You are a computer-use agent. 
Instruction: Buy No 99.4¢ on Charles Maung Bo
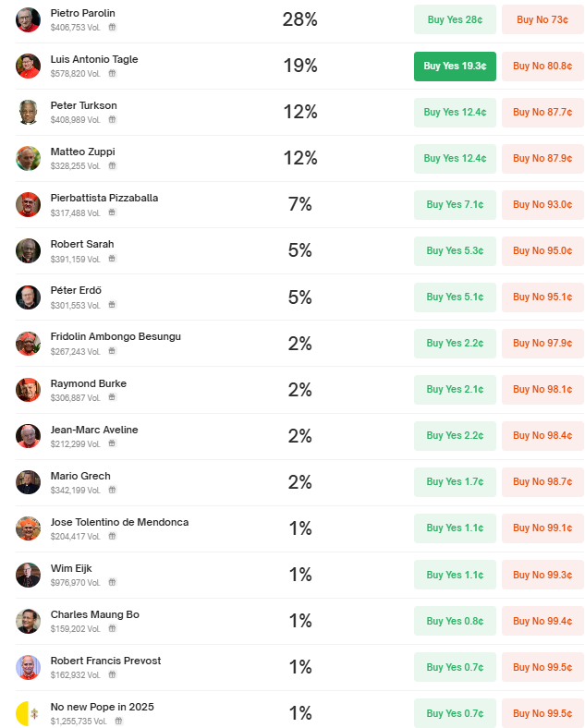point(542,621)
